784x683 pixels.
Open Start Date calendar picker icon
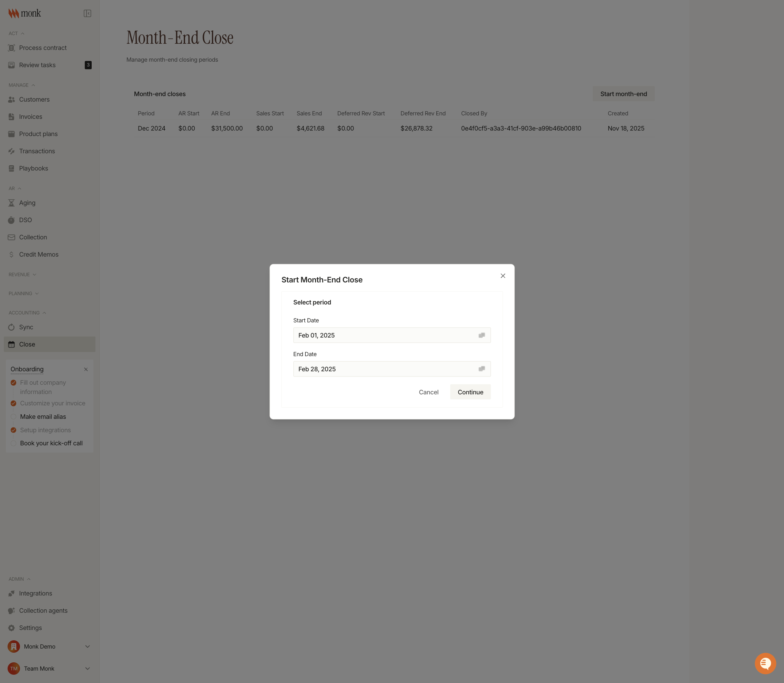click(482, 335)
